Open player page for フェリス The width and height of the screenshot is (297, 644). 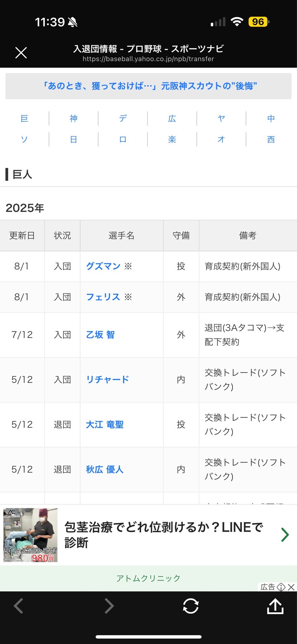[x=103, y=297]
